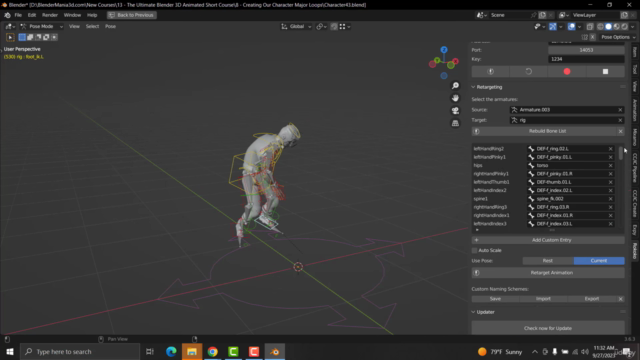Open Microsoft Edge from taskbar

tap(171, 351)
